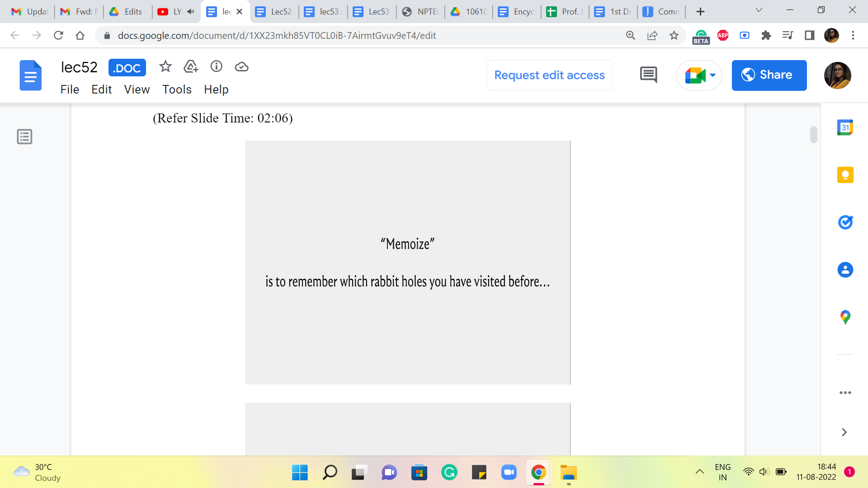Viewport: 868px width, 488px height.
Task: Click the Add shortcut to Drive icon
Action: (191, 67)
